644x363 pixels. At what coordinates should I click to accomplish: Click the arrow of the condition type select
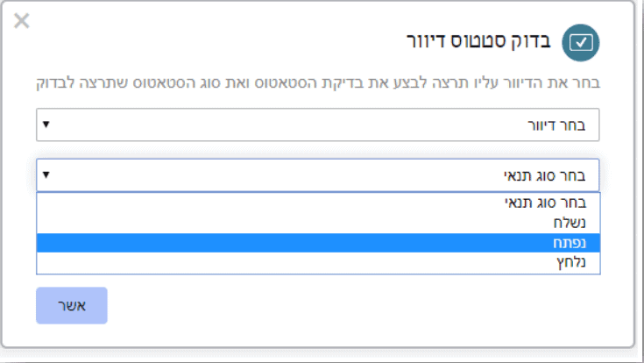point(46,175)
